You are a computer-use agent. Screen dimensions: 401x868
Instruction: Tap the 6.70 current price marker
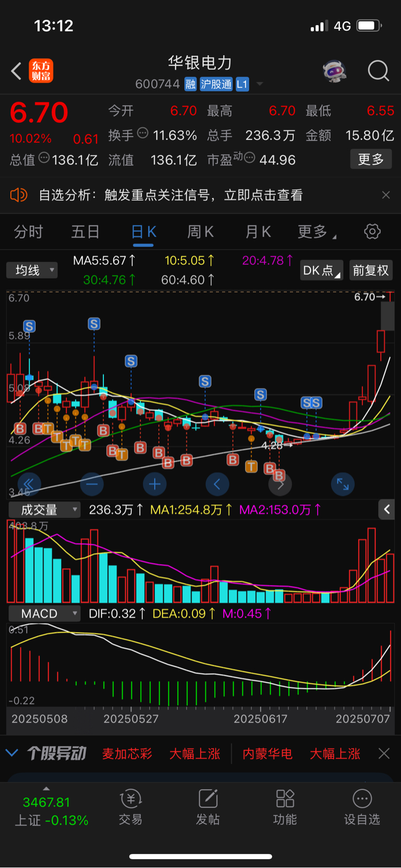[370, 297]
